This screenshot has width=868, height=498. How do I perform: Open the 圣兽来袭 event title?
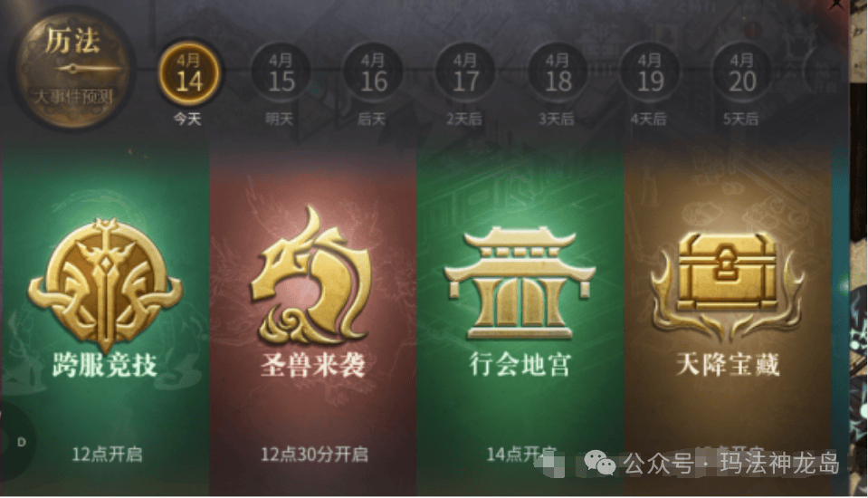pos(313,365)
